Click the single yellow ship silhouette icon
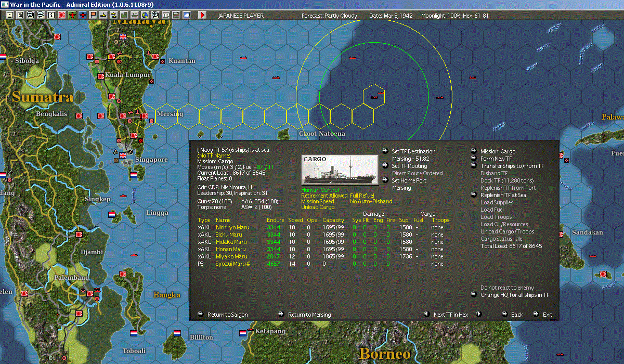Screen dimensions: 624x364 (103, 15)
